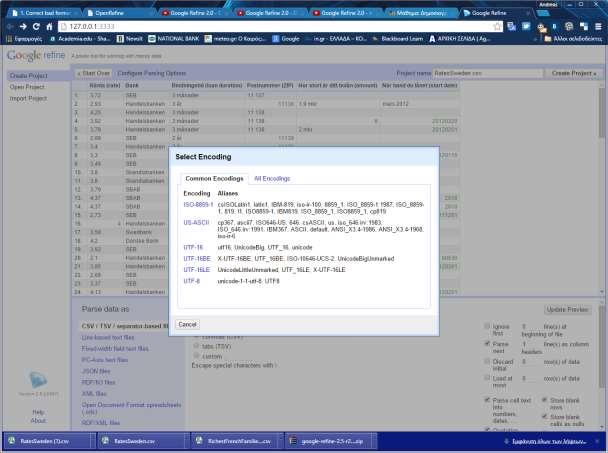This screenshot has width=608, height=453.
Task: Reload the page with the refresh icon
Action: point(36,26)
